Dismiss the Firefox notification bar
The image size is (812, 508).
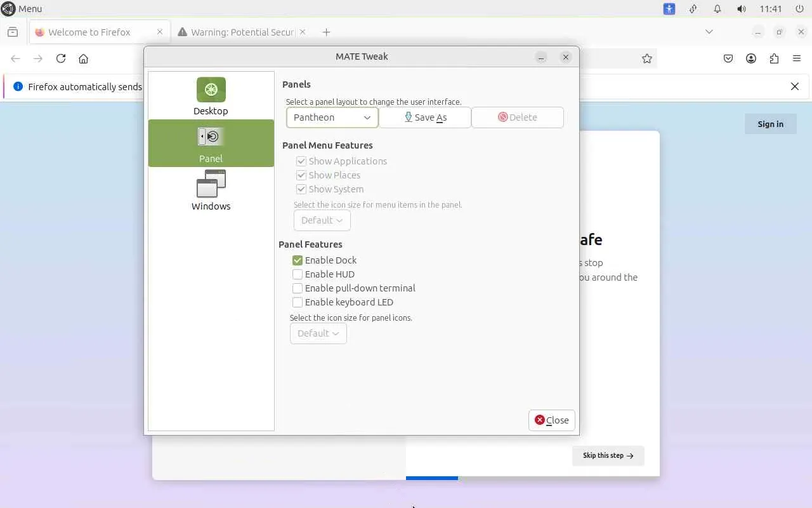pyautogui.click(x=795, y=86)
